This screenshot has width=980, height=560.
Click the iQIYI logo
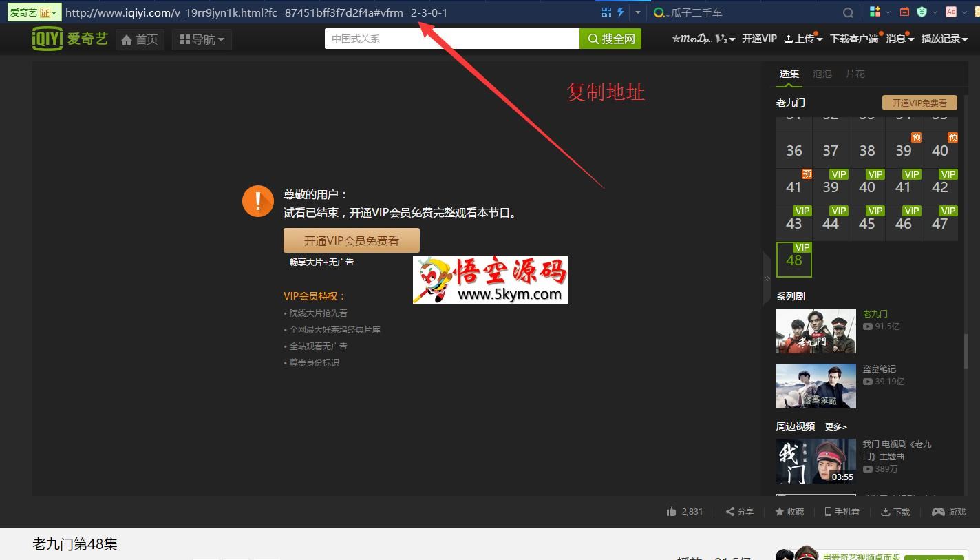[70, 39]
